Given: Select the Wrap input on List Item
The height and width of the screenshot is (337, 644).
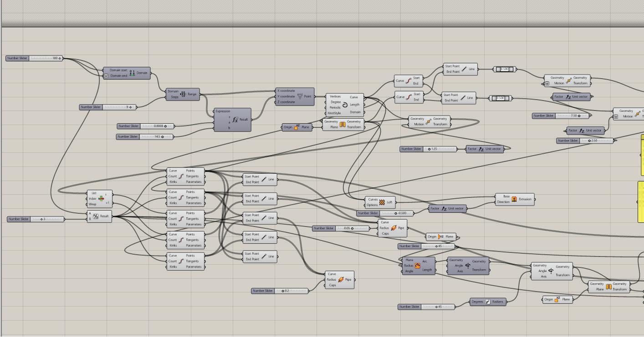Looking at the screenshot, I should [92, 204].
